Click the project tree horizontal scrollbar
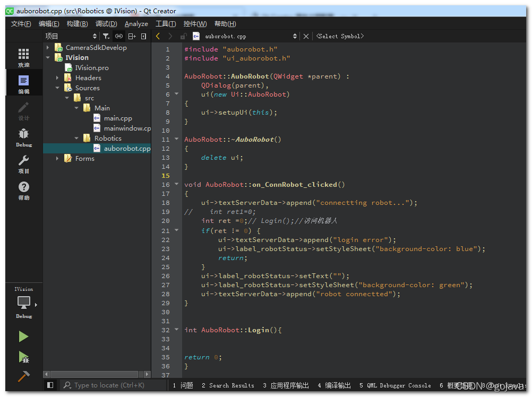This screenshot has height=397, width=532. 94,374
